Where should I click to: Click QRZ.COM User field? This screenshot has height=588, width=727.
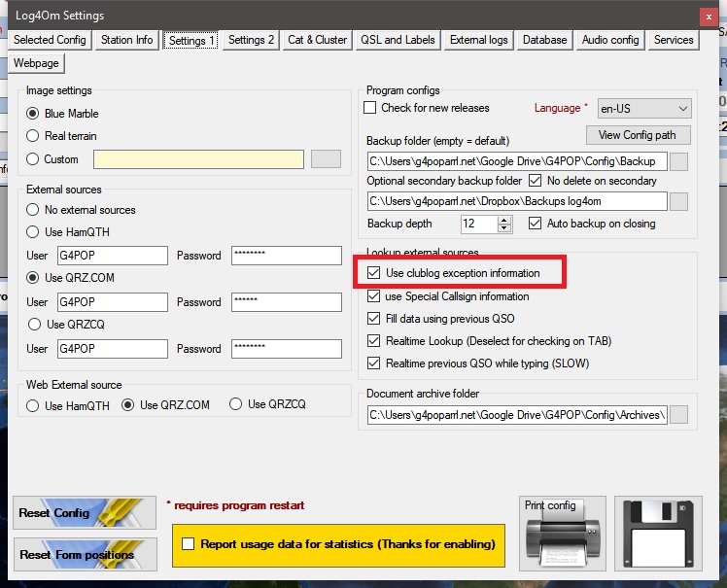click(113, 302)
